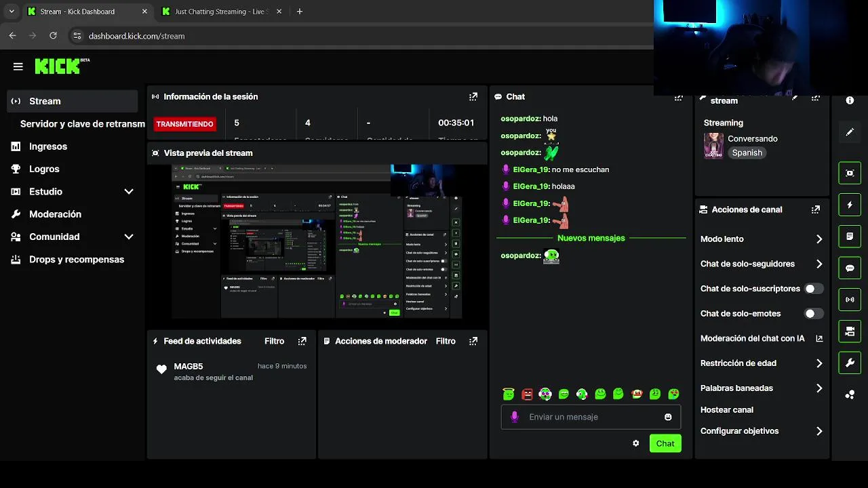Go back in the browser
868x488 pixels.
[12, 36]
